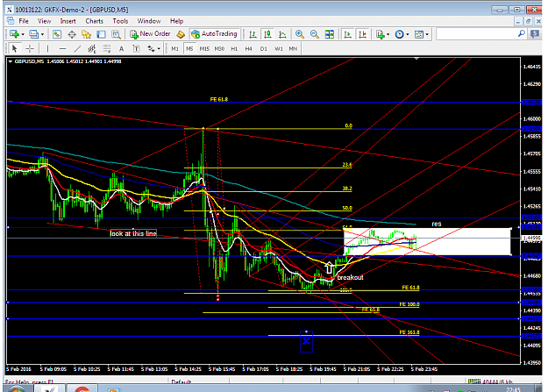Image resolution: width=548 pixels, height=392 pixels.
Task: Open the Templates dropdown
Action: click(x=421, y=34)
